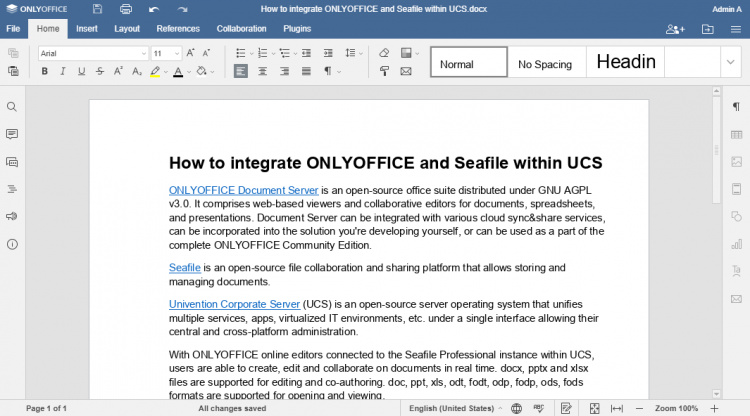
Task: Open the view settings hamburger menu
Action: (x=736, y=29)
